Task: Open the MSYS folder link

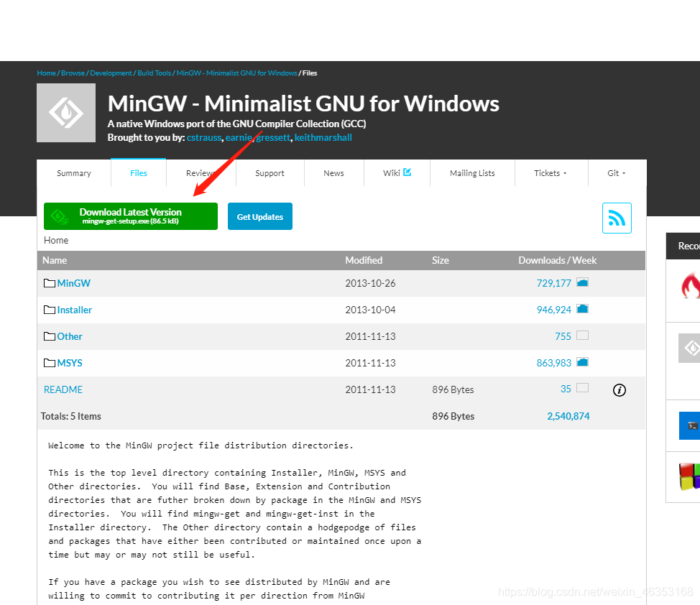Action: click(70, 363)
